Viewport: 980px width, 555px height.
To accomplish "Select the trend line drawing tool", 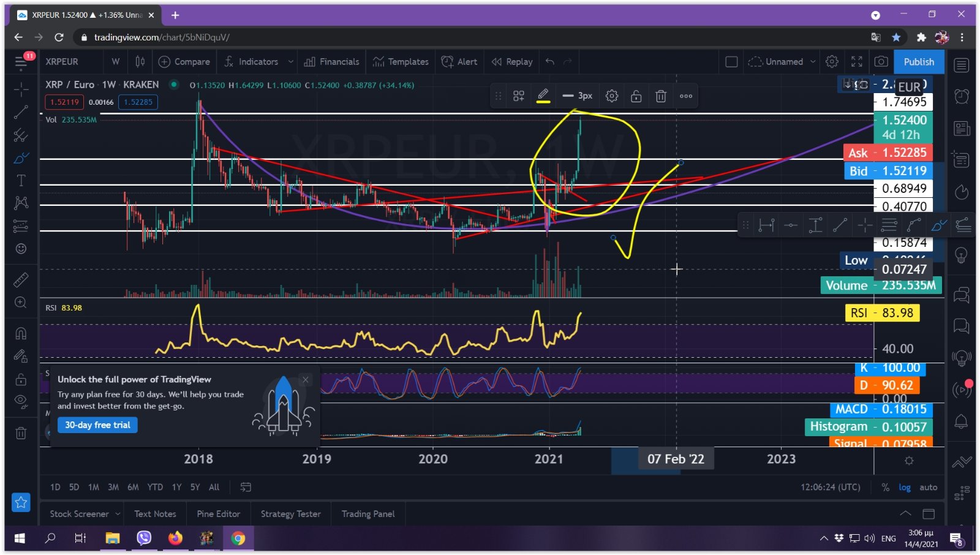I will tap(21, 112).
